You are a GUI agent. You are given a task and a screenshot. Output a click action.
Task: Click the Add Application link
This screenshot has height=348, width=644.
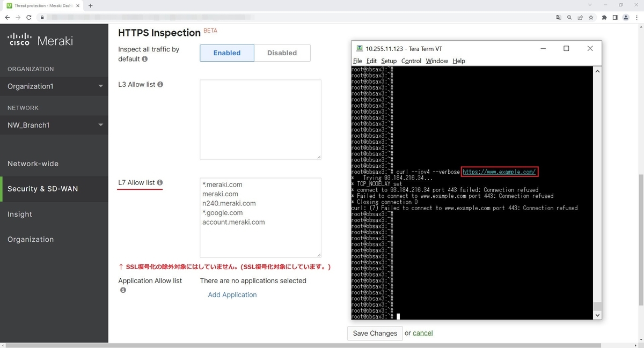[x=232, y=294]
